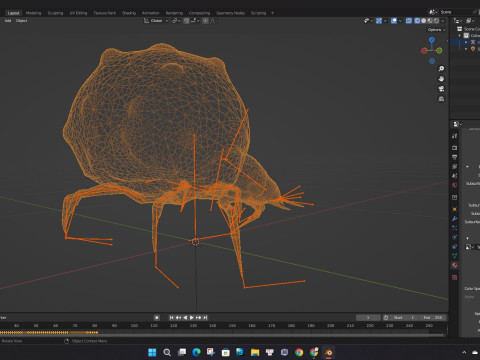The height and width of the screenshot is (360, 480).
Task: Click the viewport zoom magnifier gizmo
Action: pyautogui.click(x=441, y=69)
